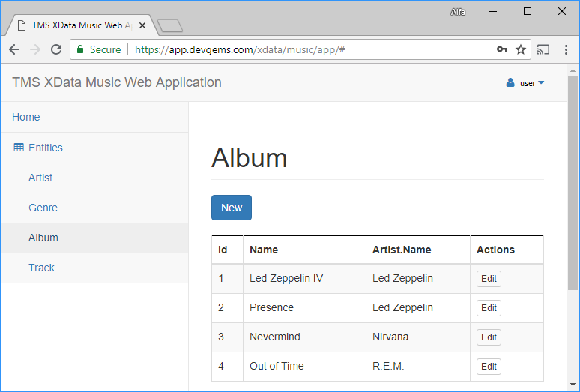
Task: Go to the Home sidebar link
Action: pyautogui.click(x=26, y=117)
